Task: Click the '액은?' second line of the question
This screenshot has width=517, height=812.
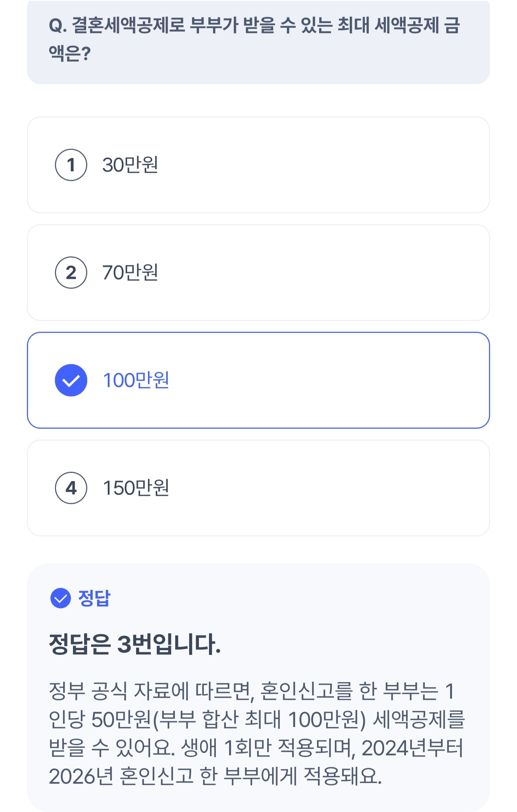Action: click(70, 54)
